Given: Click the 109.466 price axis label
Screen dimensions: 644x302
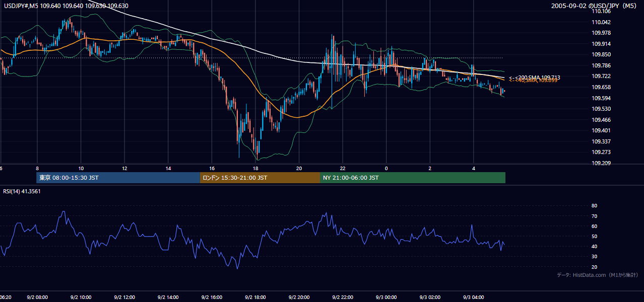Looking at the screenshot, I should coord(602,120).
